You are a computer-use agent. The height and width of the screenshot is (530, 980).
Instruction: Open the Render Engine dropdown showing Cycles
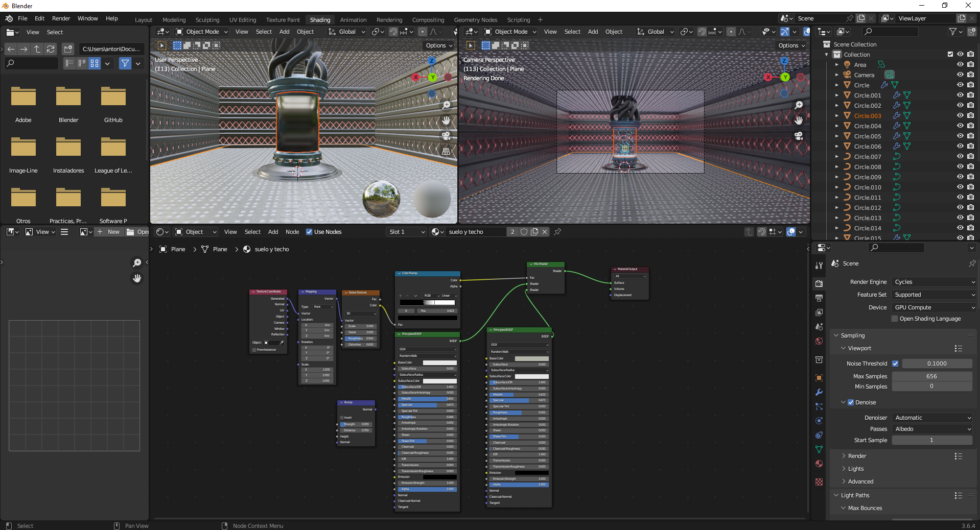(934, 282)
